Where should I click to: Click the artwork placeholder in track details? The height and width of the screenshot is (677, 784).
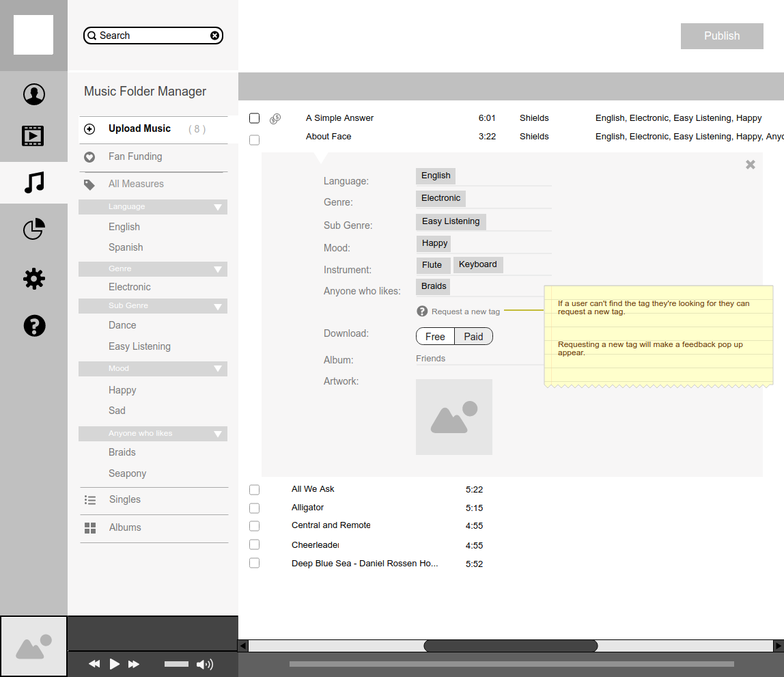pyautogui.click(x=454, y=417)
